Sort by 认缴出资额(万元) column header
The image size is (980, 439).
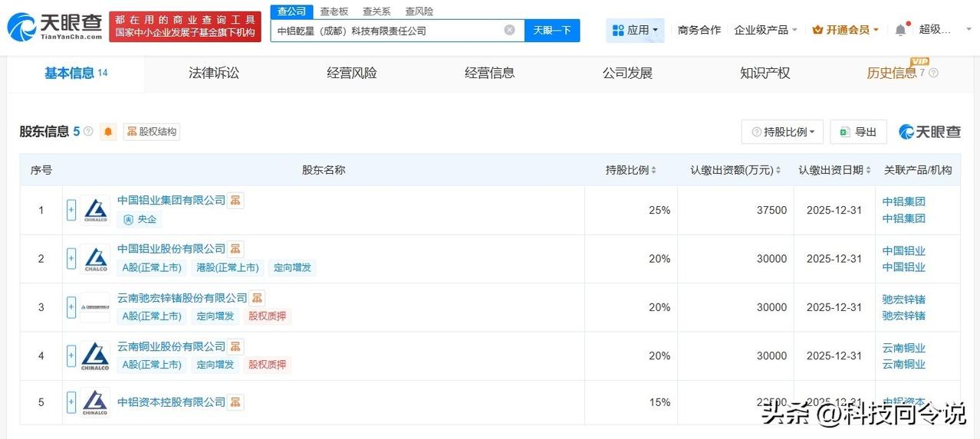735,170
